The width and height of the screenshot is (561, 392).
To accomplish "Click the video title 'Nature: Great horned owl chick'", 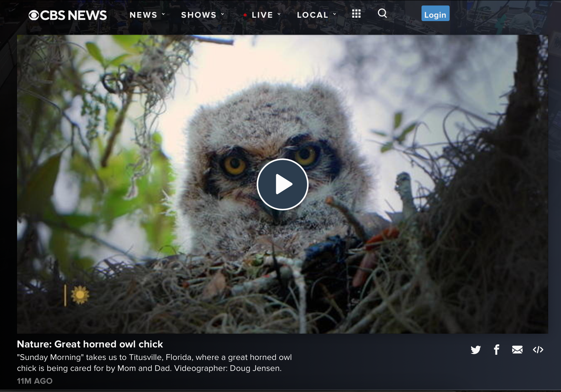I will 90,344.
